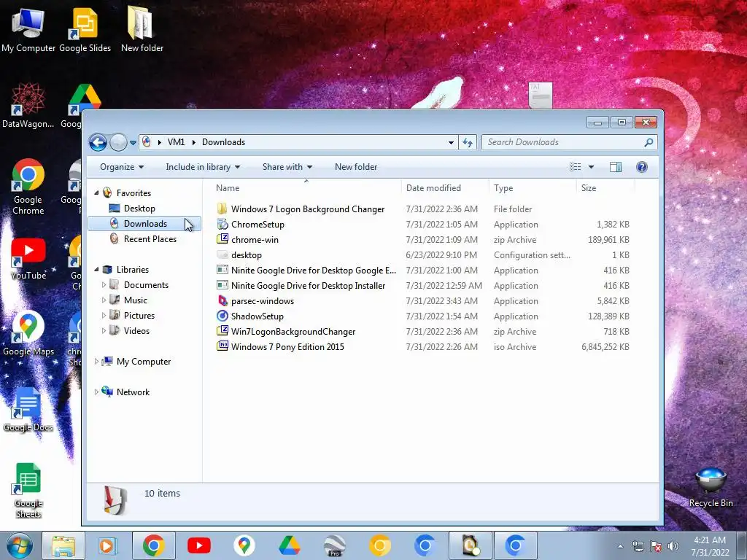Open the address bar history dropdown arrow
This screenshot has width=747, height=560.
(451, 142)
